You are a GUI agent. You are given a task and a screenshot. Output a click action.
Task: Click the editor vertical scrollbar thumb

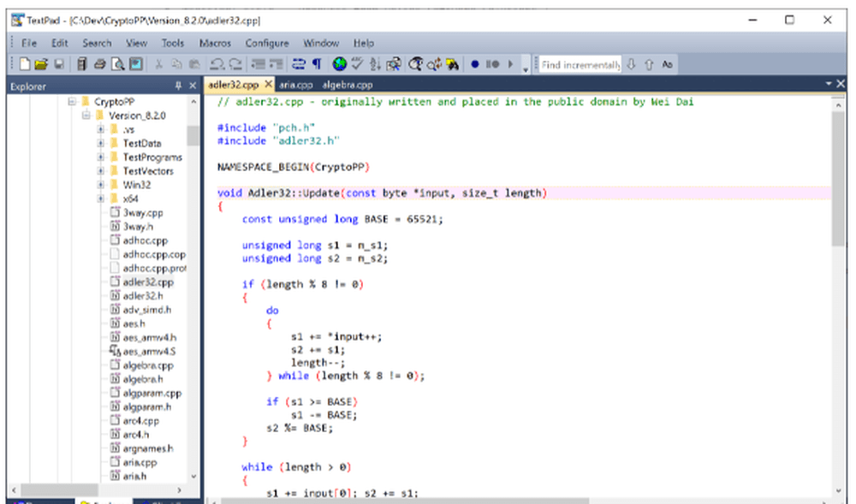838,178
